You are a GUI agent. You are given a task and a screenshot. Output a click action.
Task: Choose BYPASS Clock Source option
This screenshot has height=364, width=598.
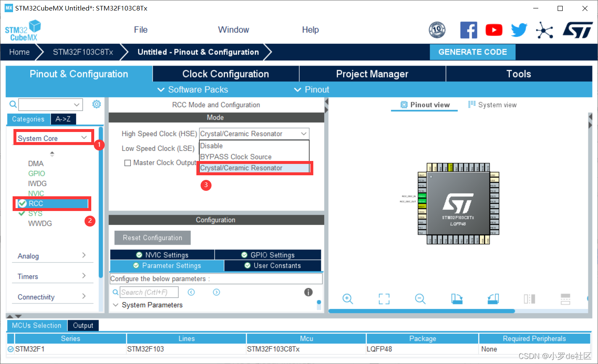coord(254,157)
